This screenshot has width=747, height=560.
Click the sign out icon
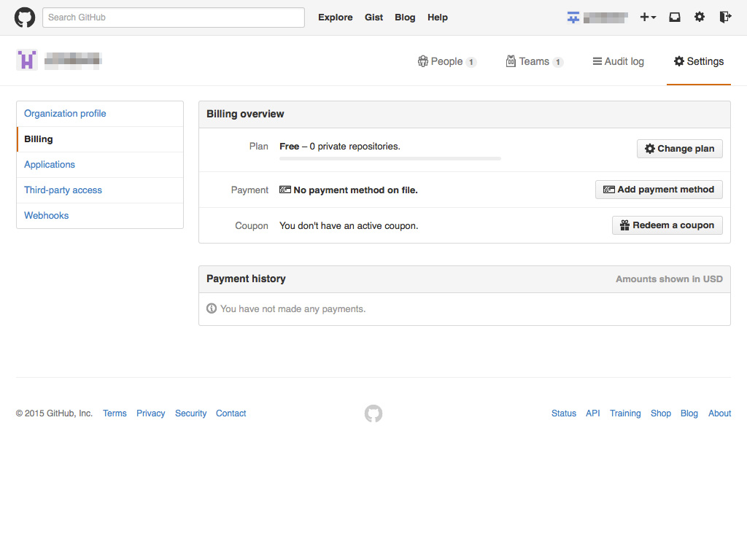pos(724,17)
